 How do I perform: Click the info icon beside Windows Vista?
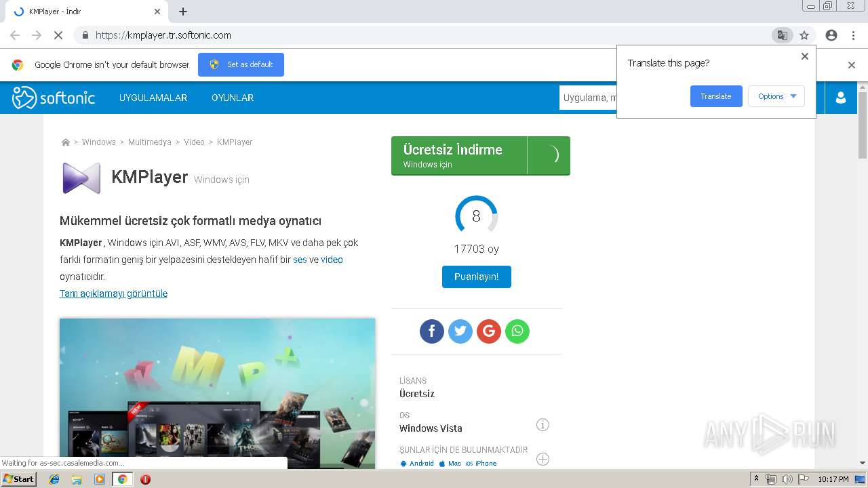pyautogui.click(x=542, y=425)
